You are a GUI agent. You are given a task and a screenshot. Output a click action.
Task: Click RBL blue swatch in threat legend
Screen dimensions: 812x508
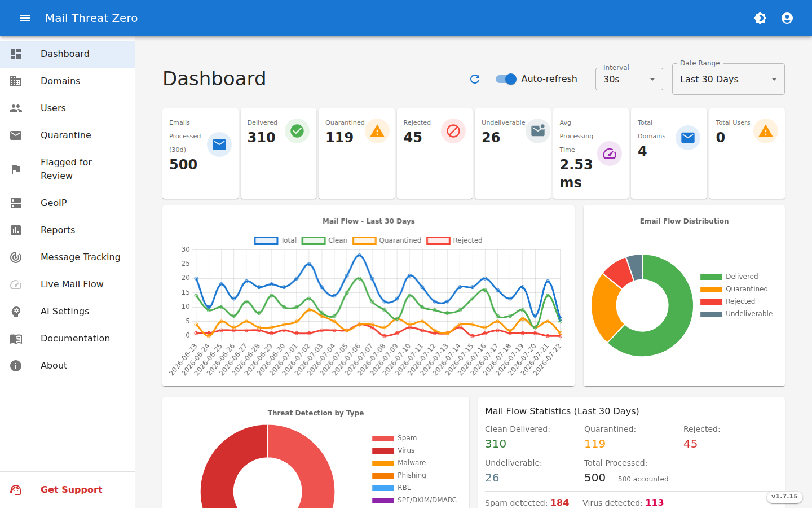point(383,488)
